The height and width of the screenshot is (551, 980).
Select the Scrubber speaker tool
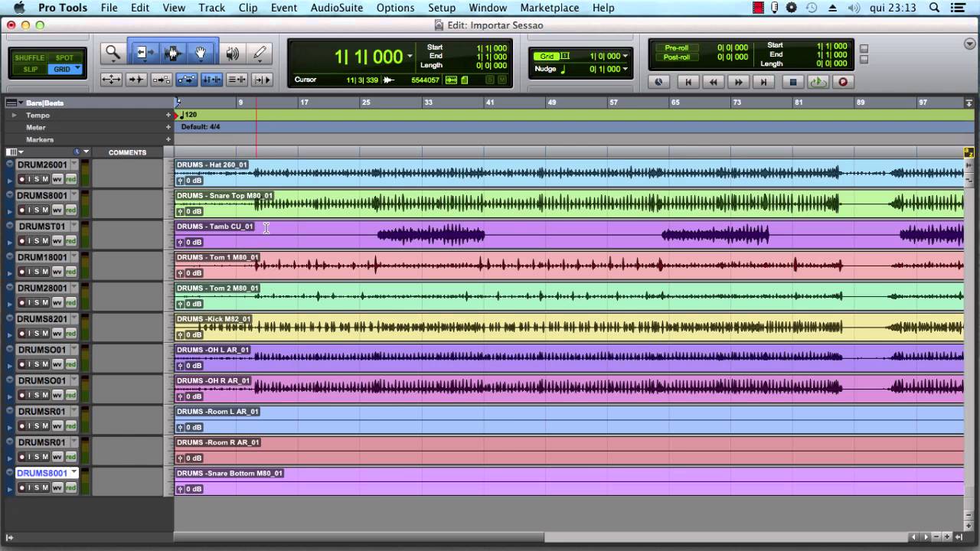click(233, 53)
